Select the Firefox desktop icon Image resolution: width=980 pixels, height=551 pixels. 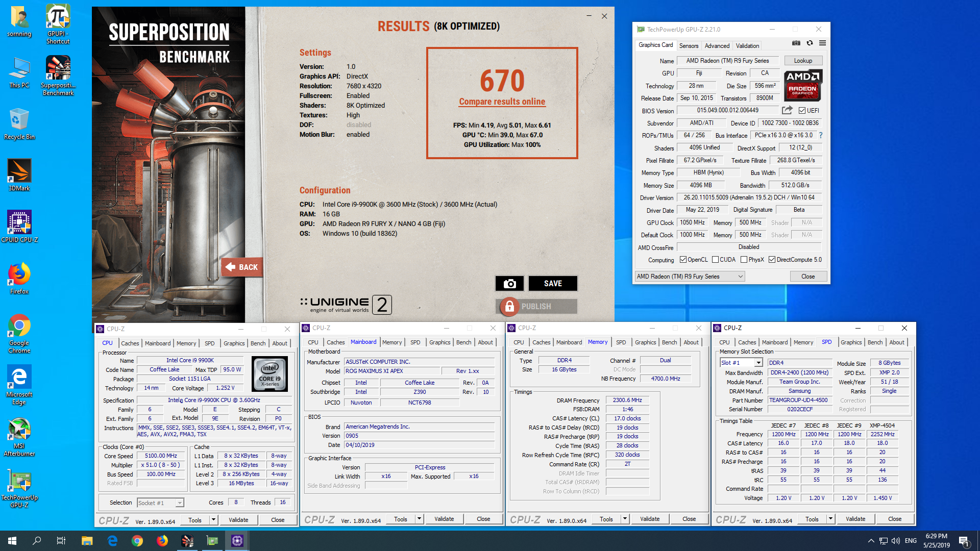tap(19, 278)
